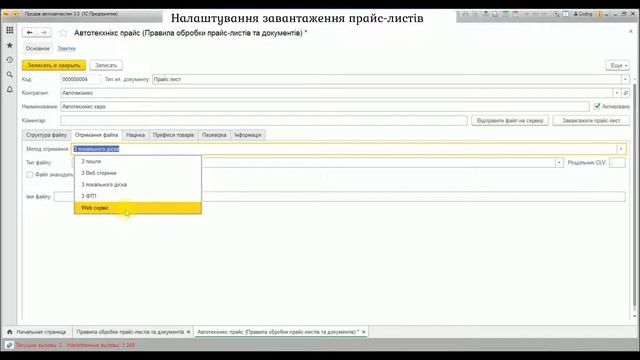Open notifications bell in sidebar
Screen dimensions: 640x360
(x=9, y=89)
